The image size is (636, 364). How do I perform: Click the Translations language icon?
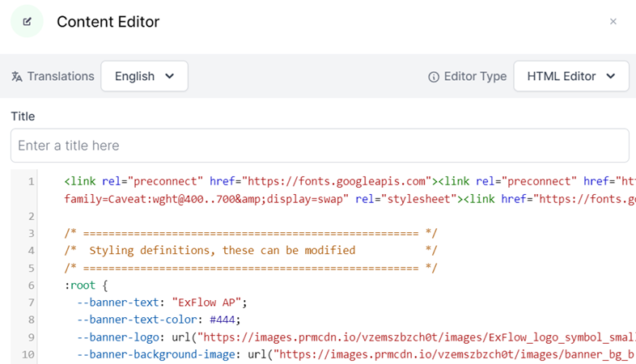pos(17,77)
